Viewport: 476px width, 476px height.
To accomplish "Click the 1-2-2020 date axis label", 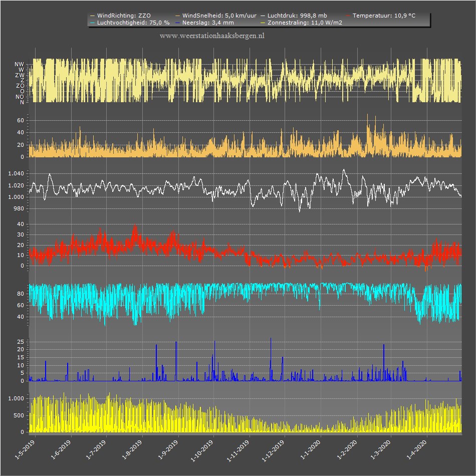I will (347, 449).
